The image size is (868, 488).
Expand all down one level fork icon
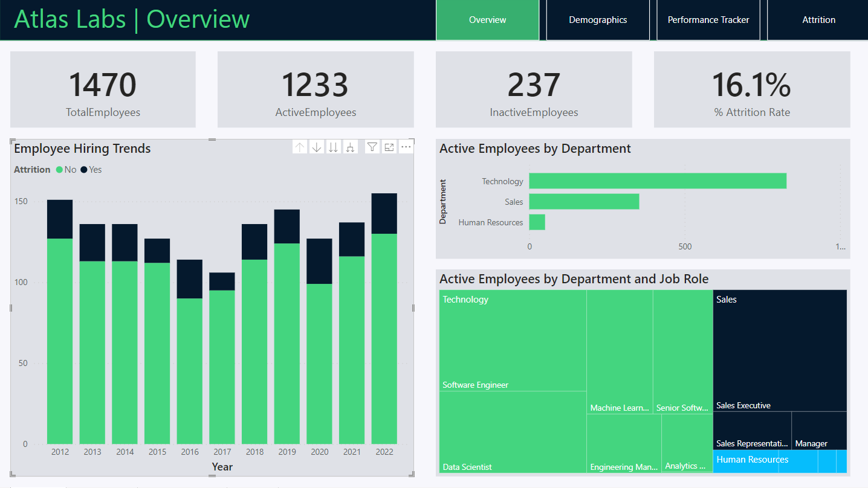pos(350,147)
